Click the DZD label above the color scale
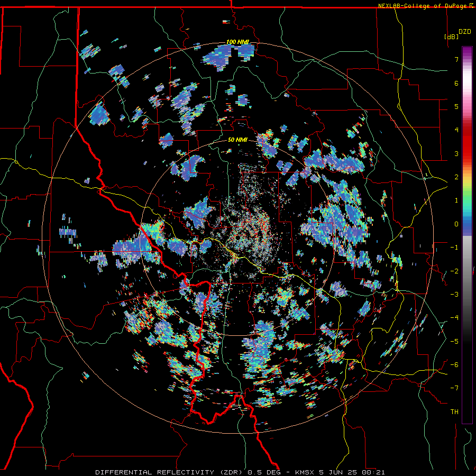This screenshot has width=476, height=476. [x=464, y=32]
